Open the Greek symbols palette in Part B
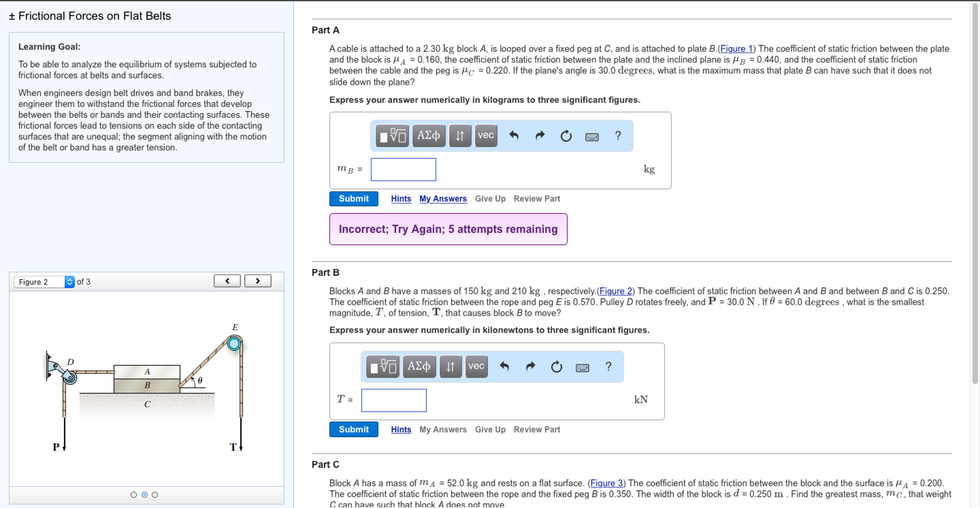Viewport: 980px width, 508px height. (418, 367)
